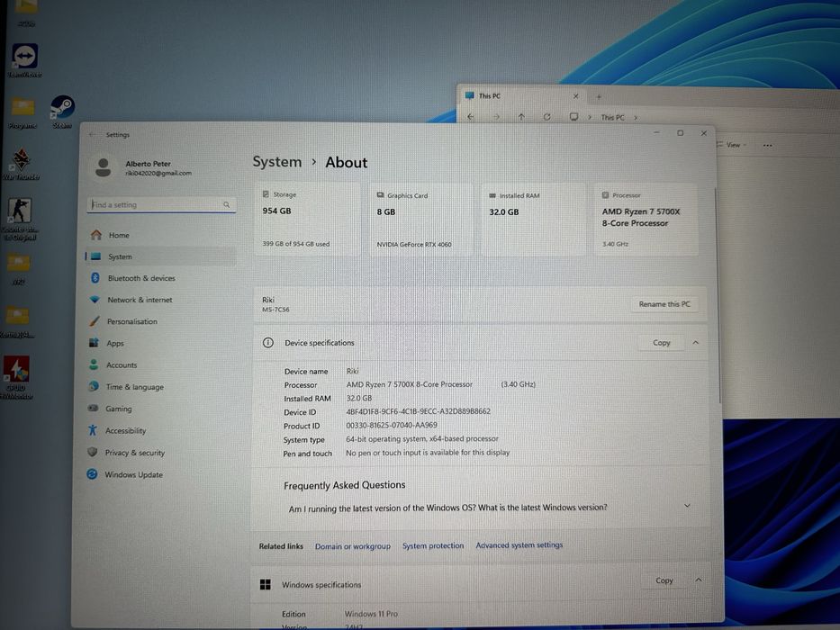Image resolution: width=840 pixels, height=630 pixels.
Task: Open the Programs folder on desktop
Action: tap(23, 108)
